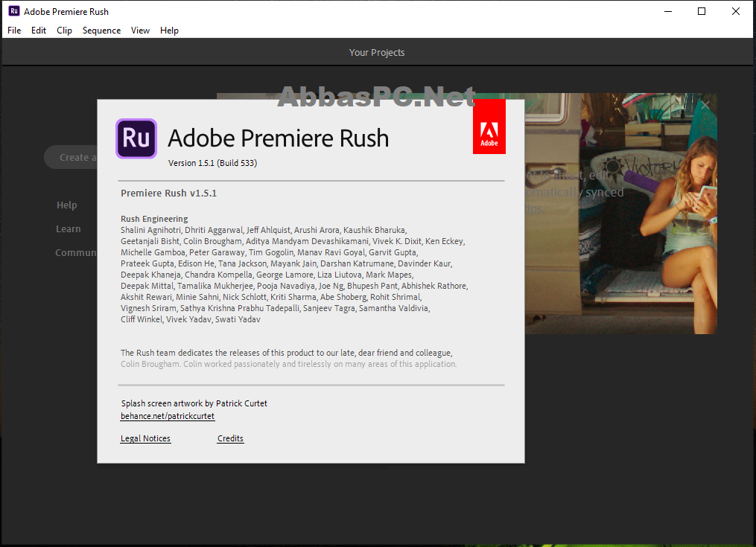The width and height of the screenshot is (756, 547).
Task: Click the faded line starting 'Colin Brougham. Colin worked'
Action: tap(288, 364)
